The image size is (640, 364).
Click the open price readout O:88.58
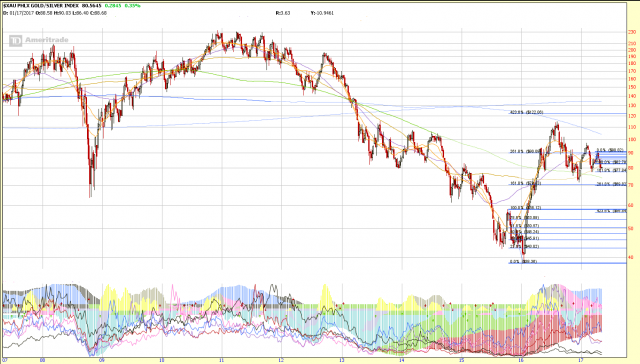pos(43,13)
